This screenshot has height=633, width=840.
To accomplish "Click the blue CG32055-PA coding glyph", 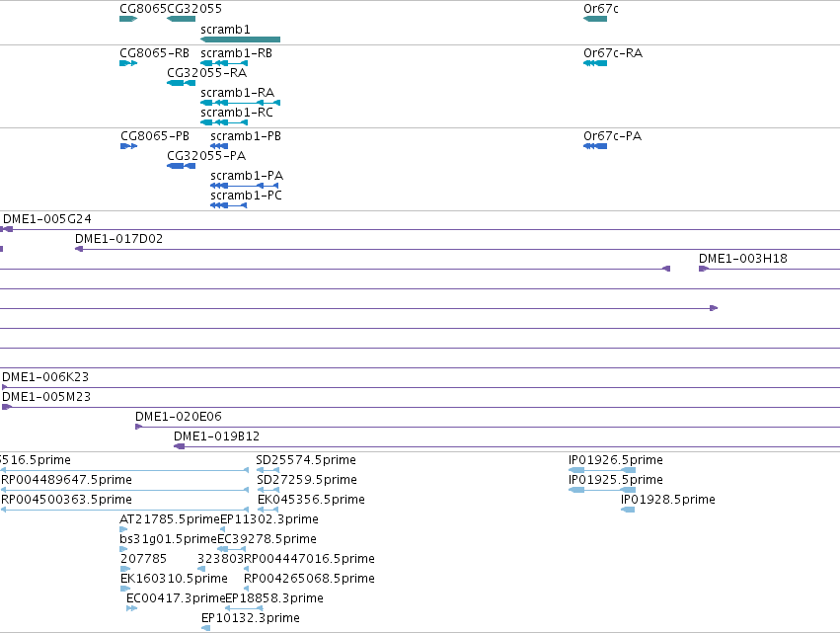I will point(181,166).
